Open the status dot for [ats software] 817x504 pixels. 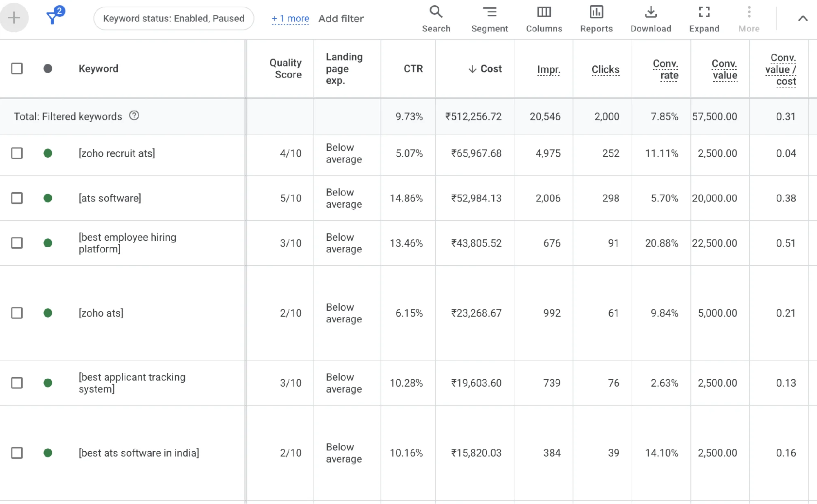48,198
